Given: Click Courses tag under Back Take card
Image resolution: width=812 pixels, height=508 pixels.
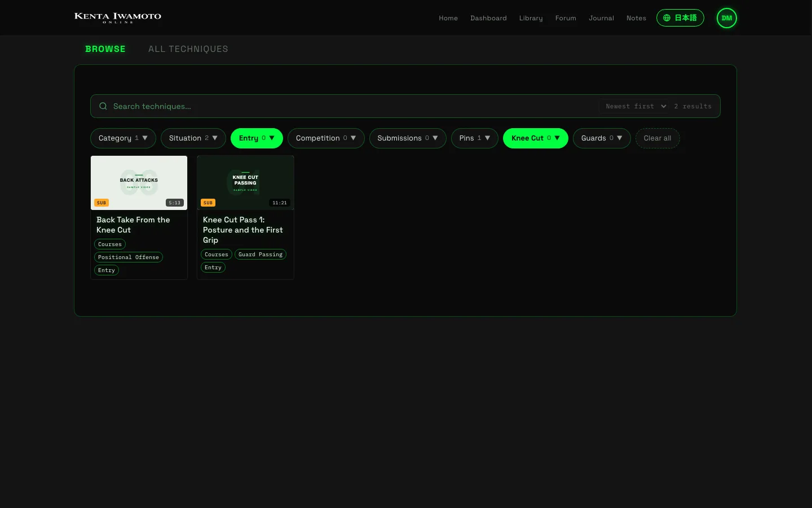Looking at the screenshot, I should pos(110,244).
